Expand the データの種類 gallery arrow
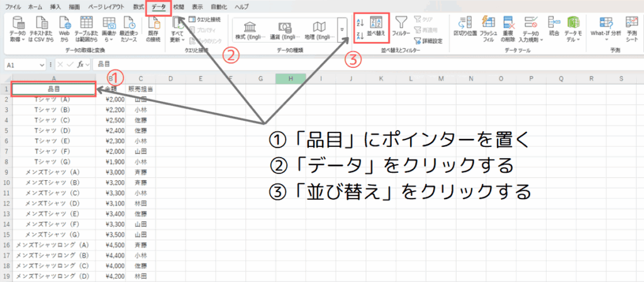Image resolution: width=644 pixels, height=282 pixels. click(342, 29)
